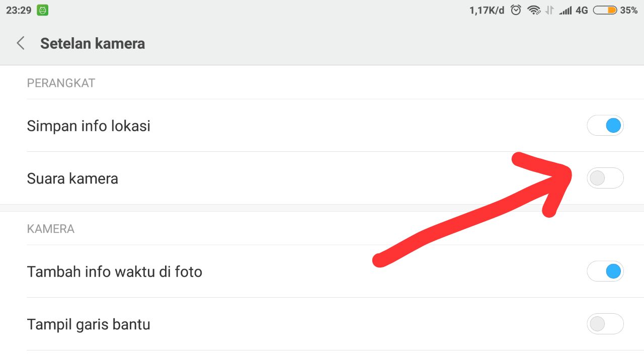Image resolution: width=644 pixels, height=362 pixels.
Task: Tap the battery icon in status bar
Action: click(x=605, y=10)
